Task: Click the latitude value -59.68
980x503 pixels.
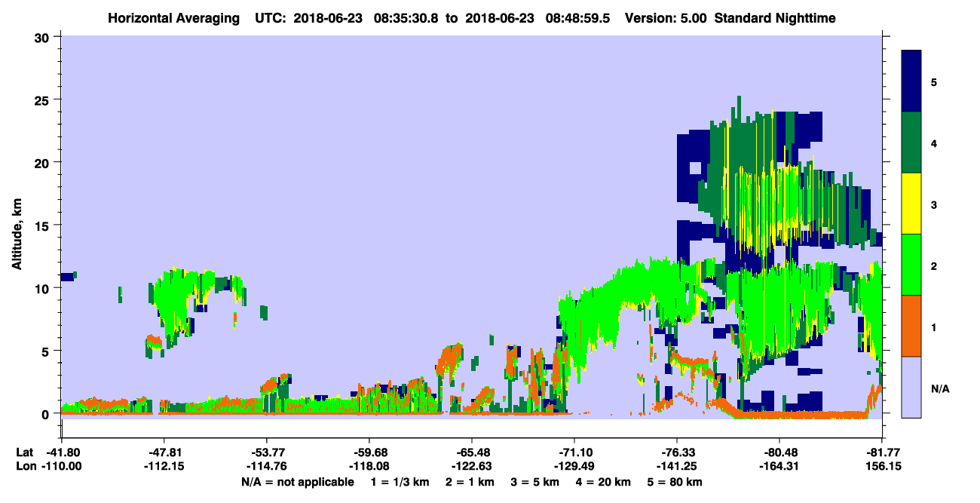Action: tap(369, 452)
